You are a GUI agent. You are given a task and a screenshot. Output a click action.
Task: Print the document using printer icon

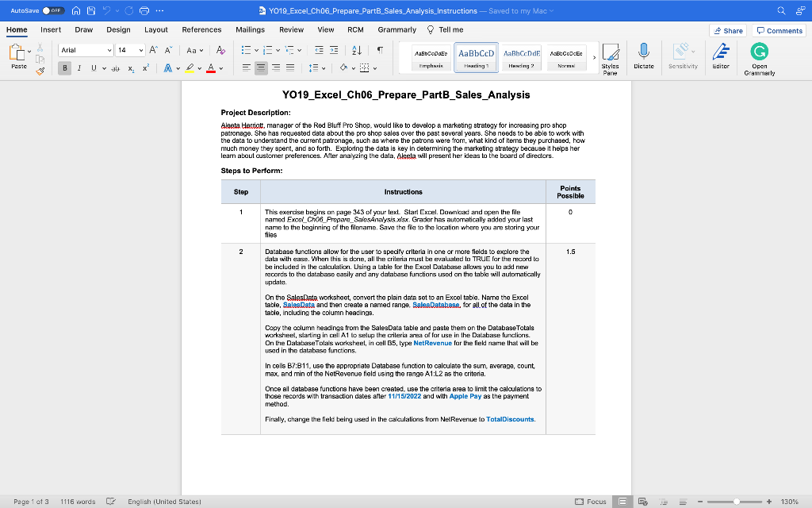click(144, 10)
